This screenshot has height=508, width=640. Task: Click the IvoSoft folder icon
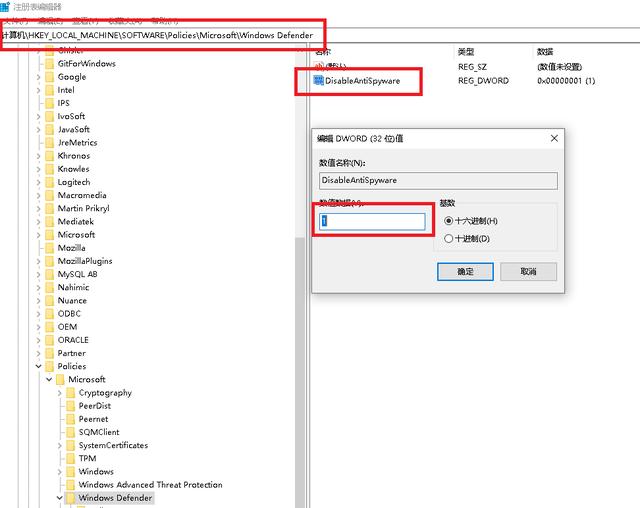pyautogui.click(x=49, y=116)
